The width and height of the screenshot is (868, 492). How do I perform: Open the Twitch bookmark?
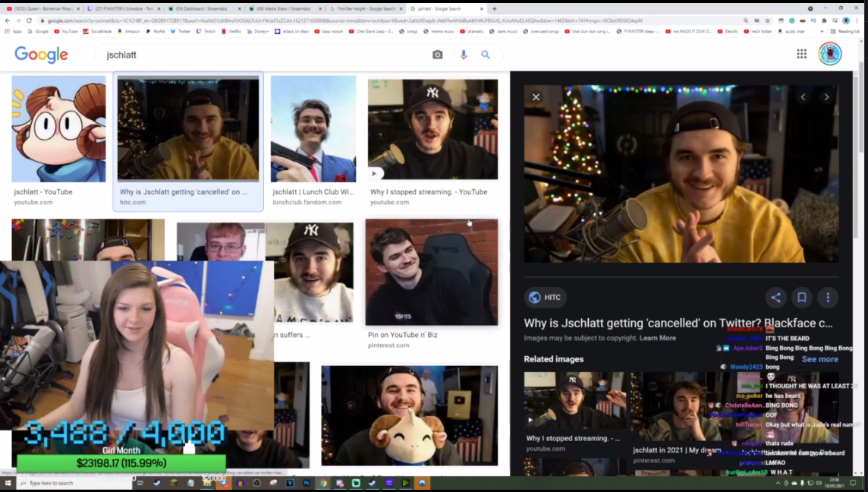tap(206, 32)
